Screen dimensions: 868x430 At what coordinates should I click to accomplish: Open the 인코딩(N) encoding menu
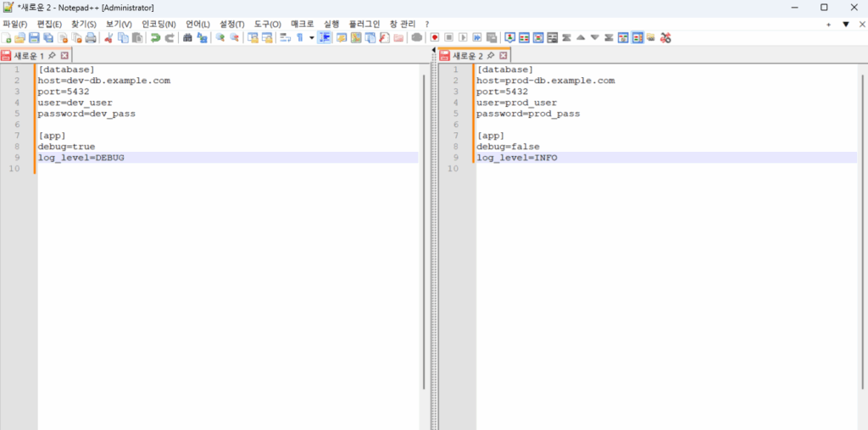pos(159,24)
